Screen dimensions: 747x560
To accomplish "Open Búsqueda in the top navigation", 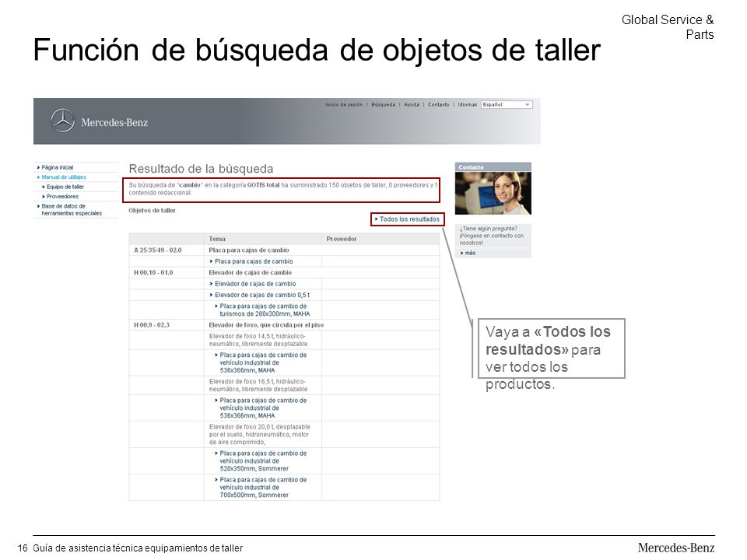I will (384, 105).
